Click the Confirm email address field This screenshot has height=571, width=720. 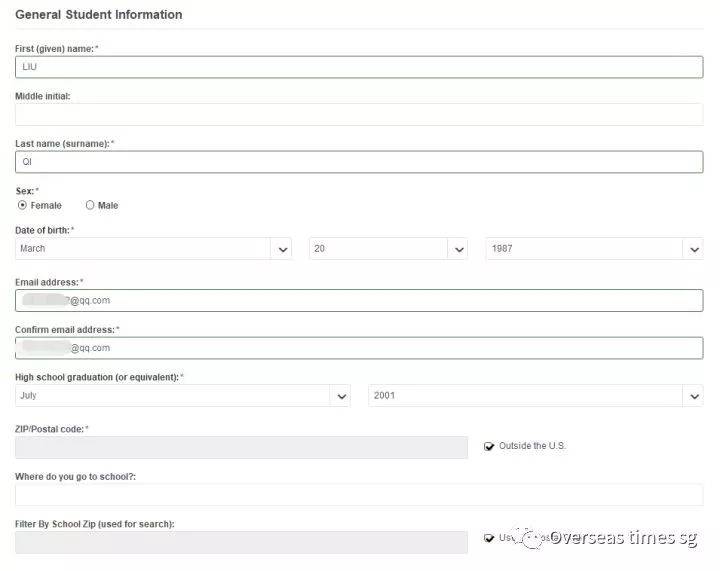click(359, 348)
